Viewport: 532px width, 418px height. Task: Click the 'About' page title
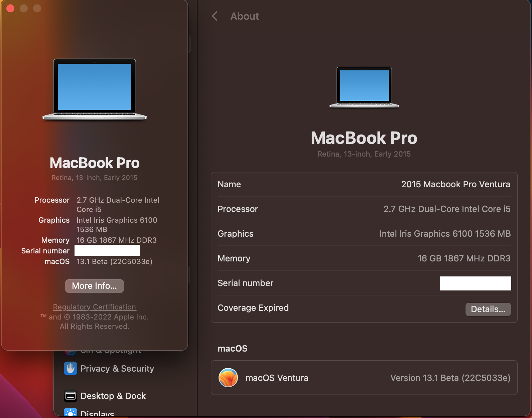245,16
